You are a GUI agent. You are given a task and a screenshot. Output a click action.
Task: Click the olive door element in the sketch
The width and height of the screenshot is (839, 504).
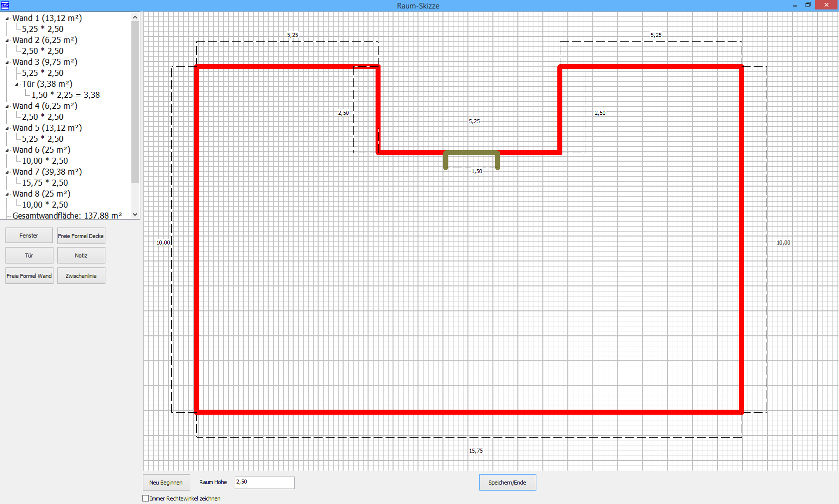(x=471, y=153)
